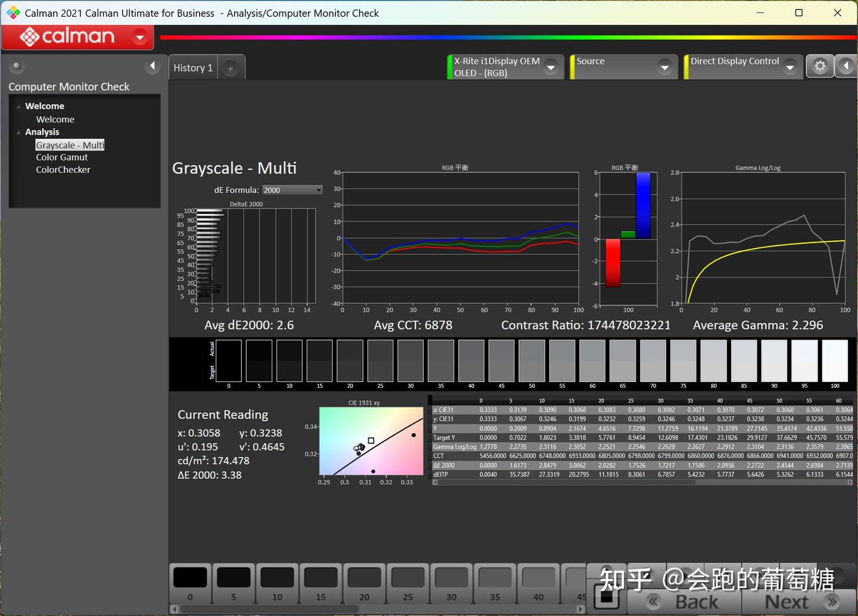858x616 pixels.
Task: Click the DeltaE 2000 bar chart
Action: pos(255,256)
